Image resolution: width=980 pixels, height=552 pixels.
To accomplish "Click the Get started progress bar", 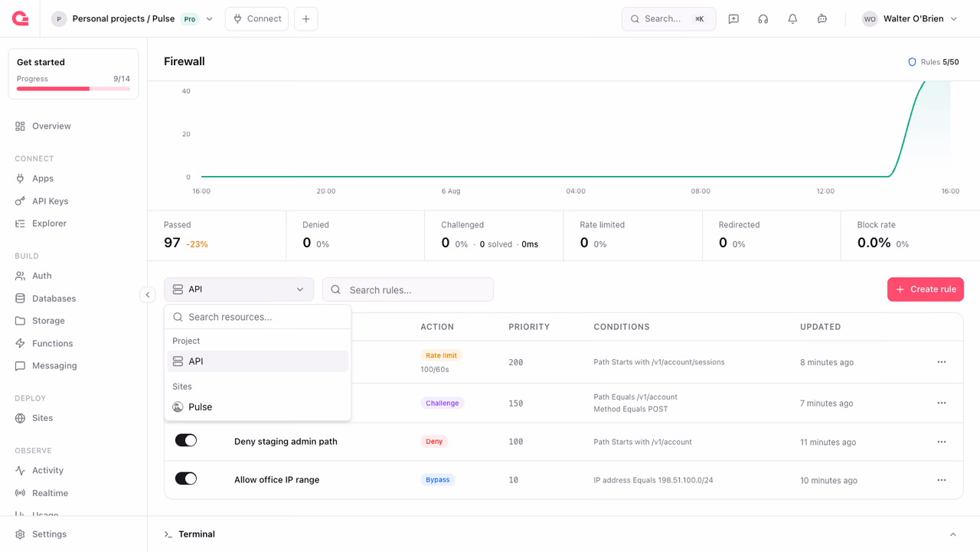I will (x=73, y=89).
